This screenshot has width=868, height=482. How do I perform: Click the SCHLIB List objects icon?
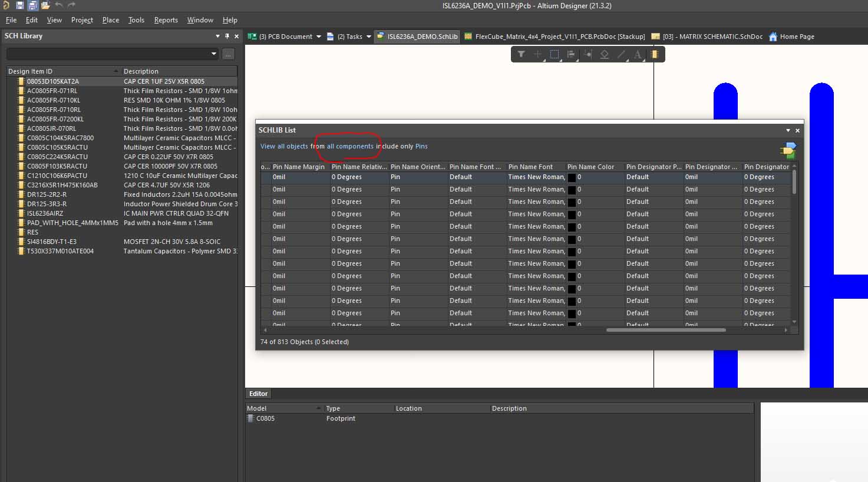tap(788, 150)
